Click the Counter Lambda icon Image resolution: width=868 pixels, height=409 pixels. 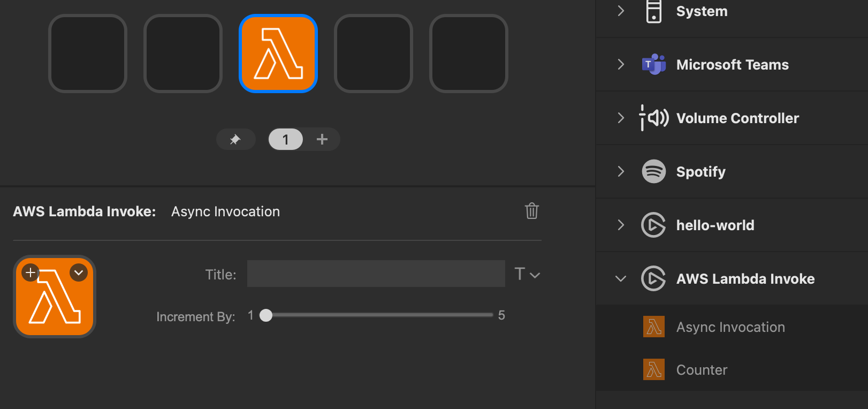654,369
